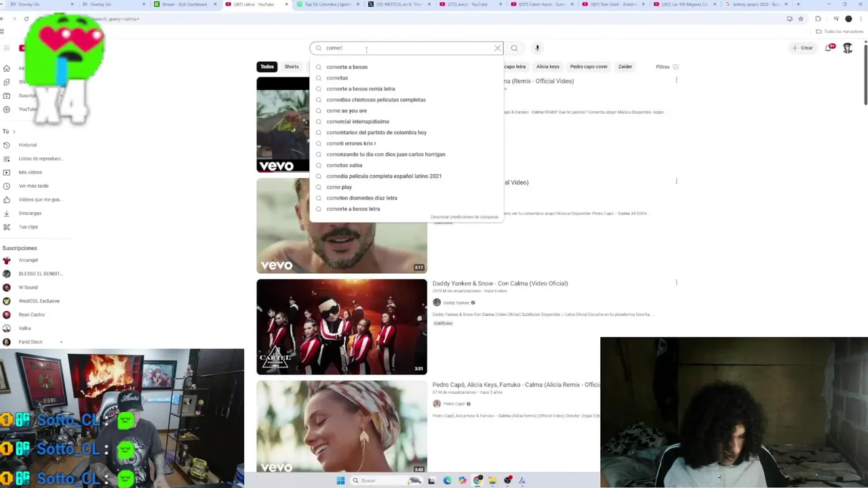This screenshot has width=868, height=488.
Task: Choose suggestion "comerte a besos"
Action: pos(407,67)
